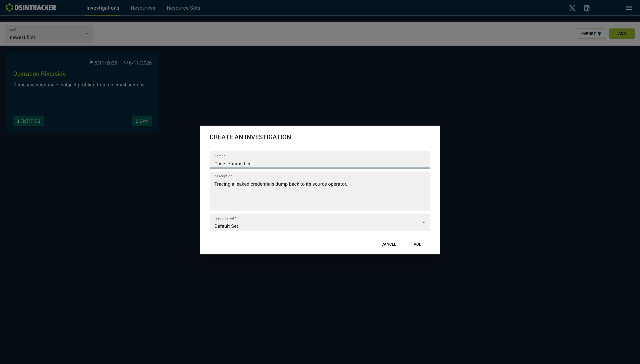
Task: Expand the resource set dropdown
Action: (x=320, y=222)
